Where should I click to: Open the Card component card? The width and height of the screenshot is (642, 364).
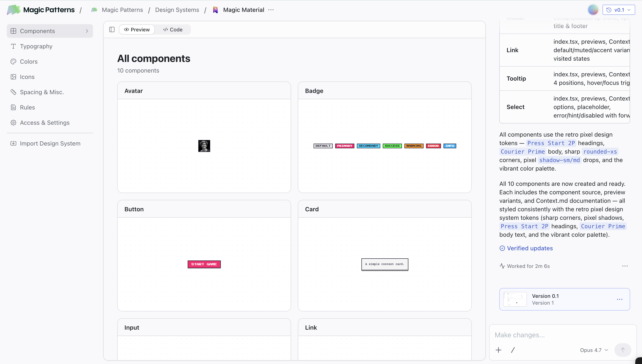[384, 255]
